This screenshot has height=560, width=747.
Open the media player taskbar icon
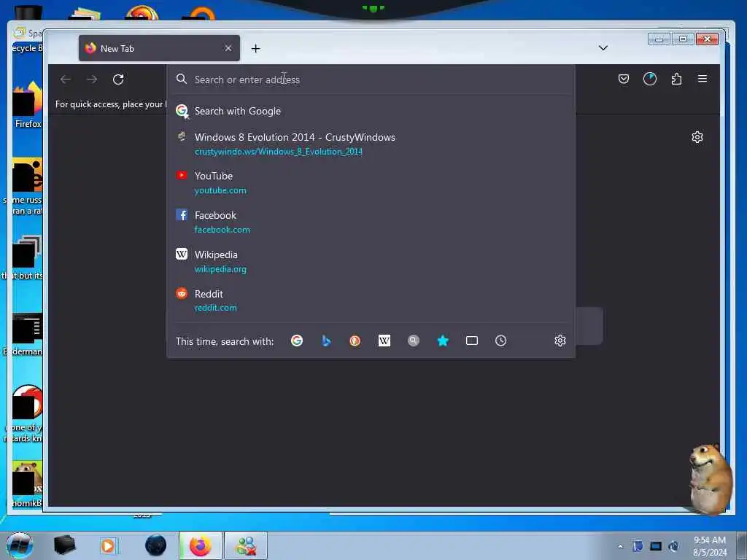(x=108, y=545)
